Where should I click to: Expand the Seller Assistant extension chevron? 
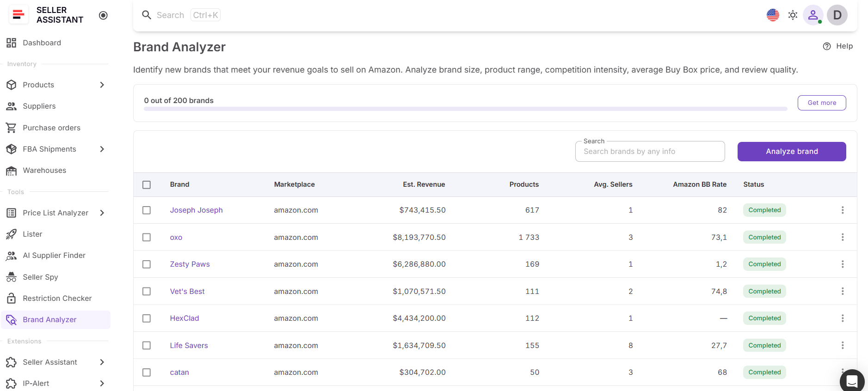point(102,362)
